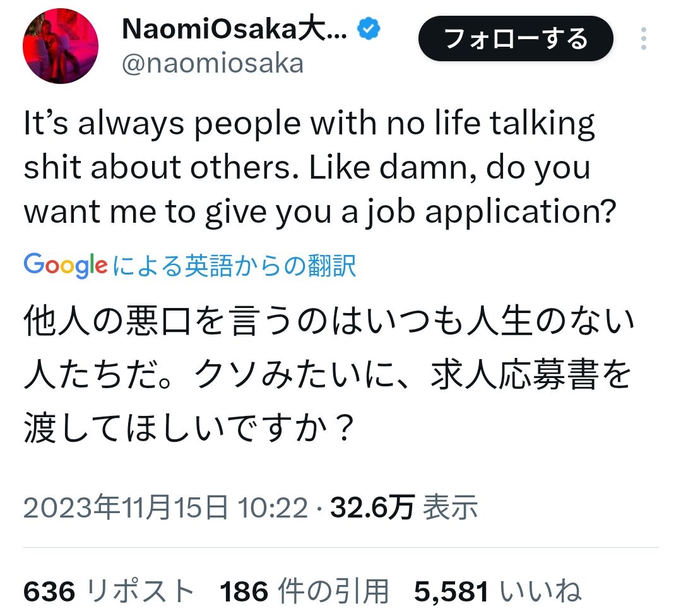Image resolution: width=681 pixels, height=616 pixels.
Task: Toggle translation via による英語からの翻訳 link
Action: point(234,266)
